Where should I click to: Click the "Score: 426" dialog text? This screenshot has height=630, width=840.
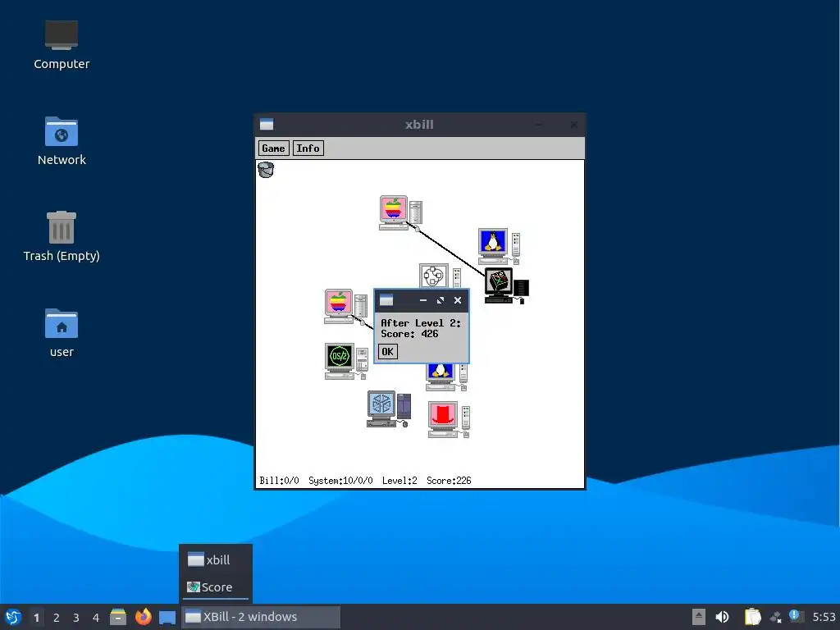click(x=409, y=334)
